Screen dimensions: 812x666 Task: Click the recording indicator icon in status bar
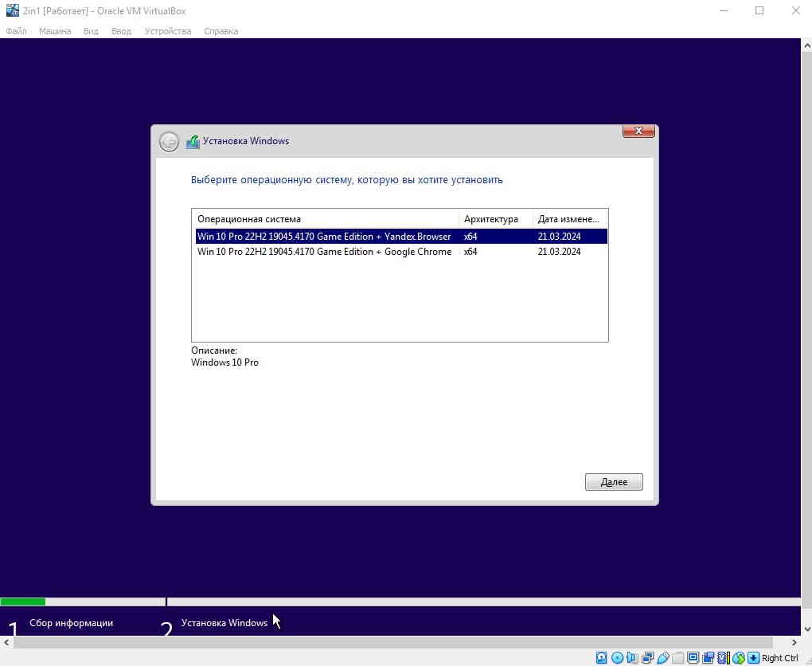coord(708,658)
